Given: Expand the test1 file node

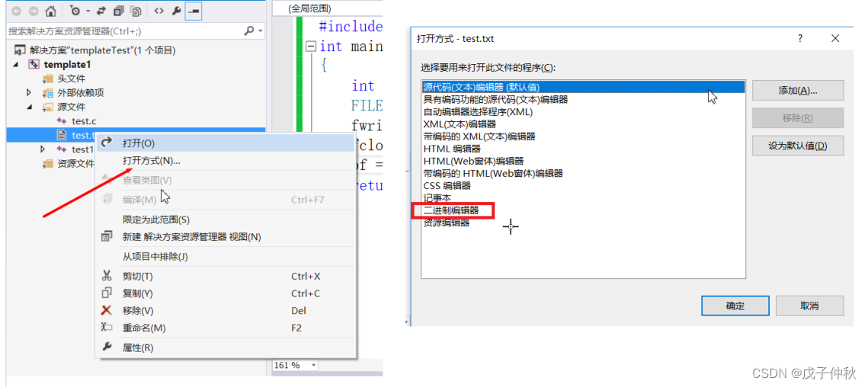Looking at the screenshot, I should 43,149.
